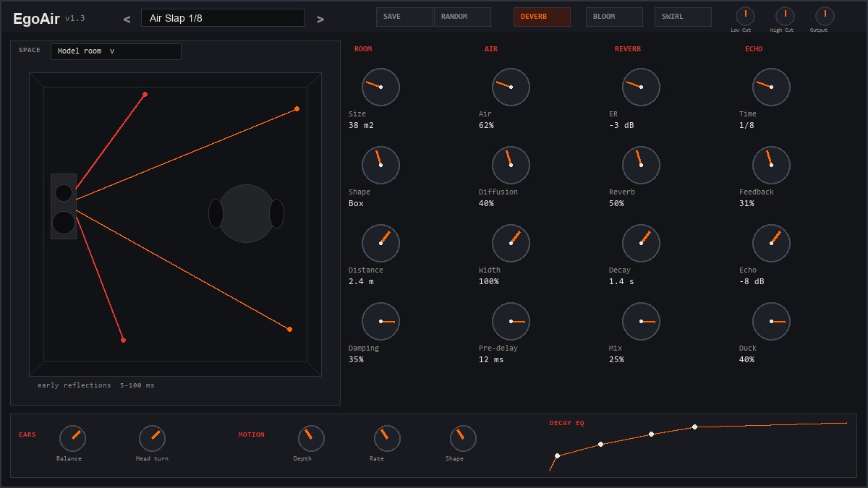Click the Damping knob

click(x=380, y=321)
